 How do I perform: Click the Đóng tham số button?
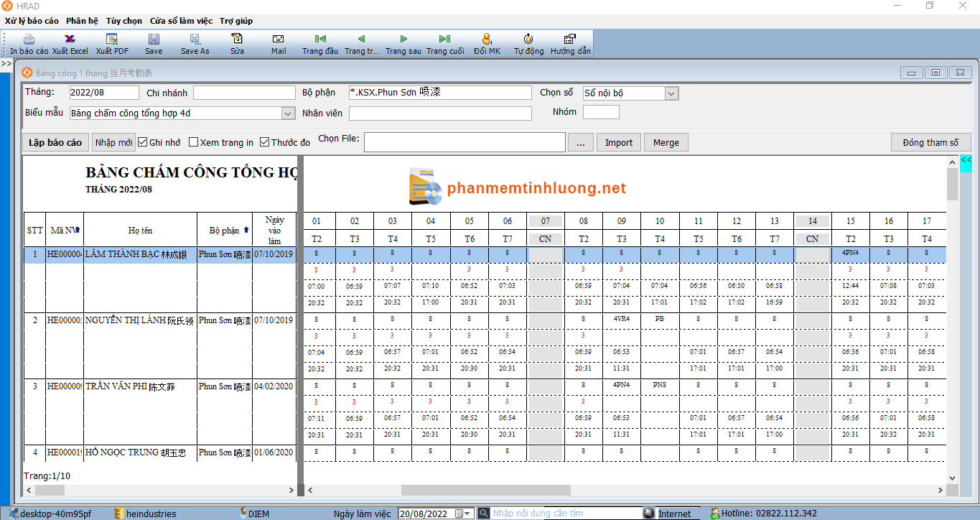[x=930, y=142]
